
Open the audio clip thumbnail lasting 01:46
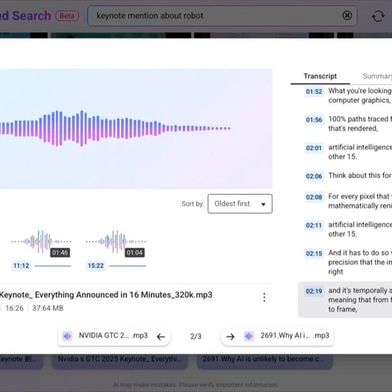tap(41, 243)
